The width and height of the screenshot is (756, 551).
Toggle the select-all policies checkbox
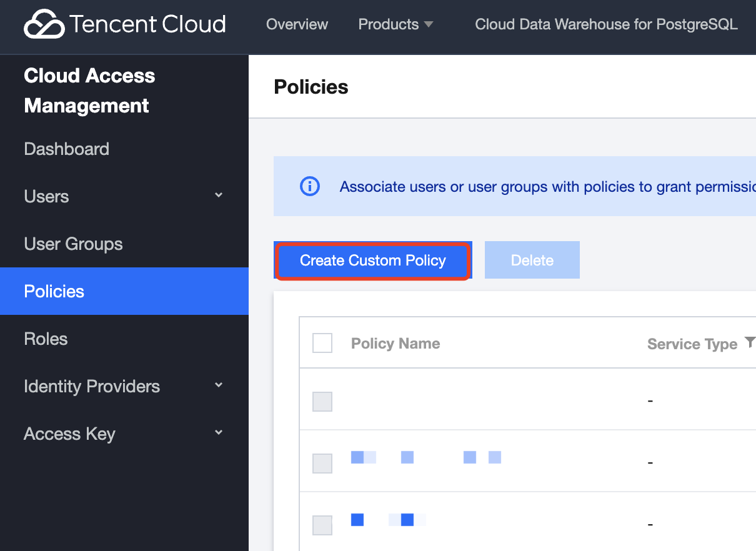click(322, 343)
